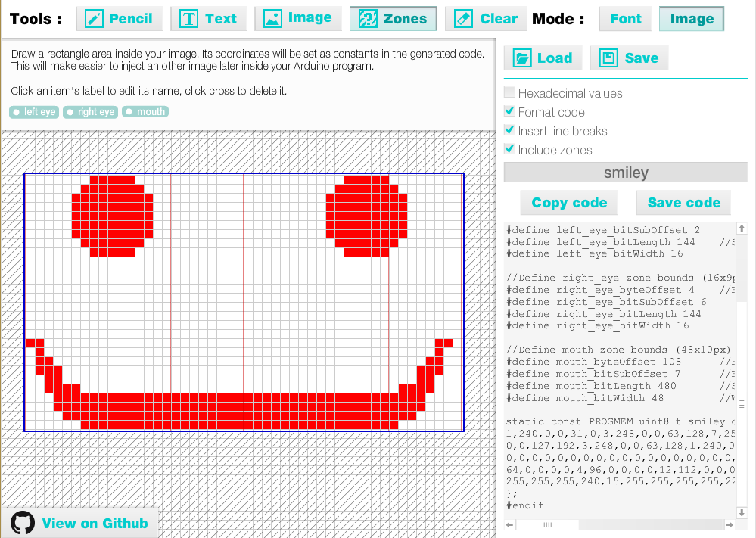The width and height of the screenshot is (756, 538).
Task: Choose the Text tool
Action: [209, 19]
